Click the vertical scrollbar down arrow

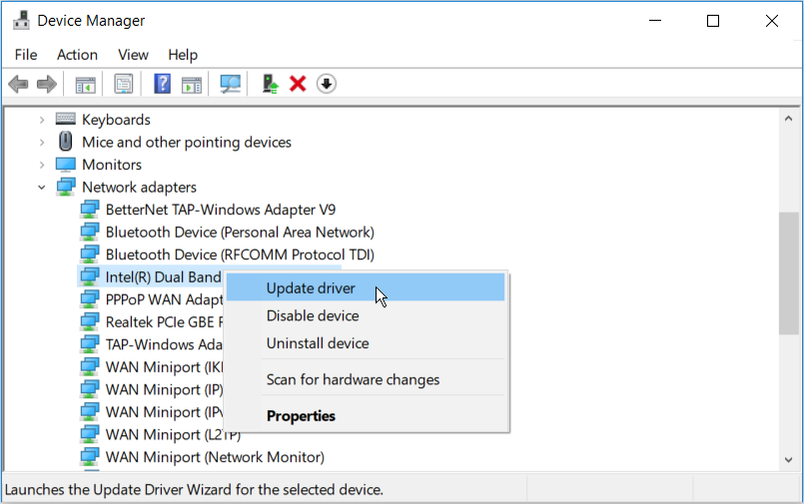[788, 459]
